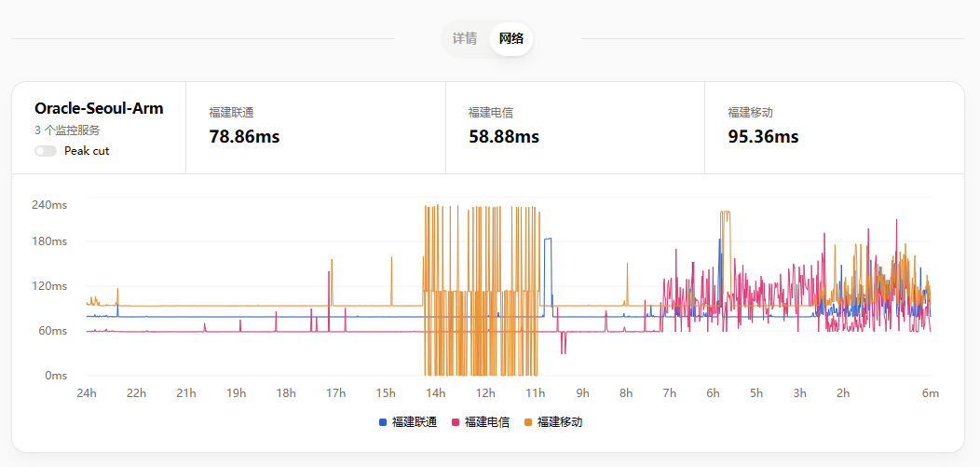Click the 78.86ms latency value

244,136
